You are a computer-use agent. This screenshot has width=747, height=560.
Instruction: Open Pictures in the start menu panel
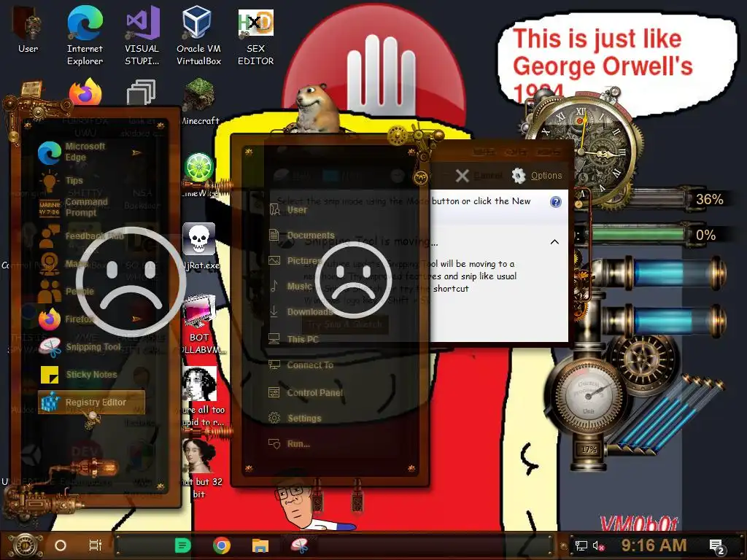coord(295,261)
